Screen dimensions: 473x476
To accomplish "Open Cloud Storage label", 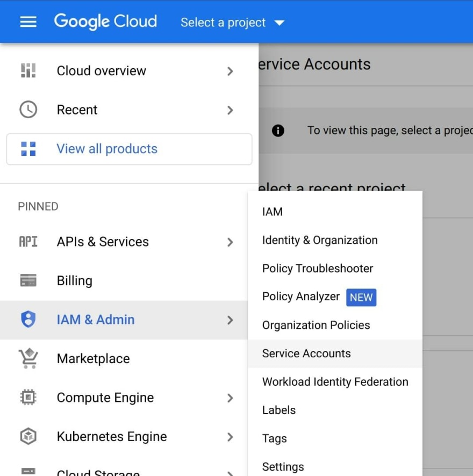I will click(x=98, y=472).
